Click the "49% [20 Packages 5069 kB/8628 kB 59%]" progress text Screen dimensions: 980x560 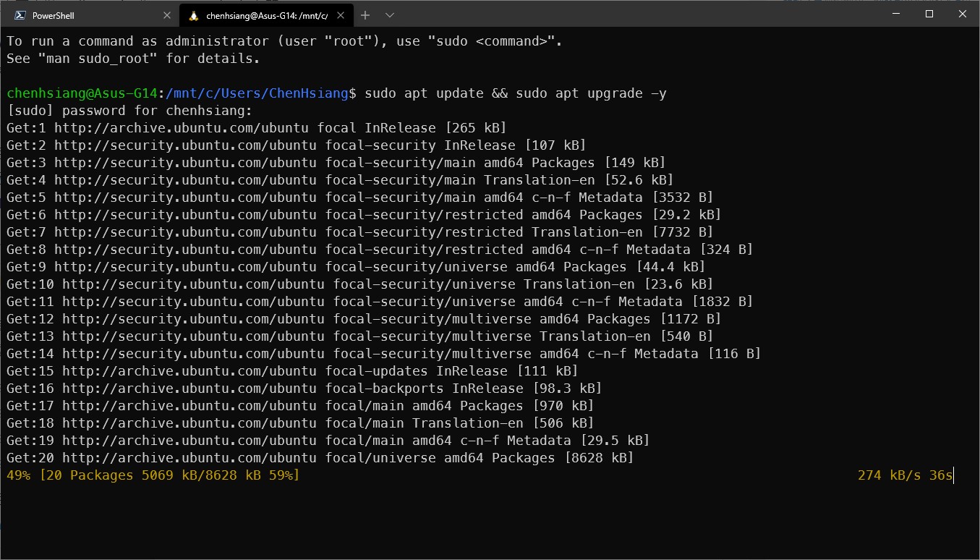coord(153,475)
